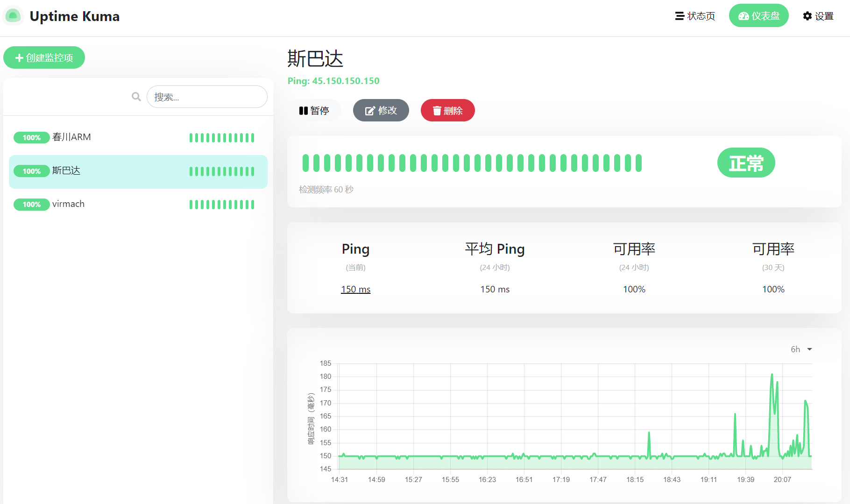Click the 24-hour 可用率 100% value
The image size is (850, 504).
click(634, 289)
